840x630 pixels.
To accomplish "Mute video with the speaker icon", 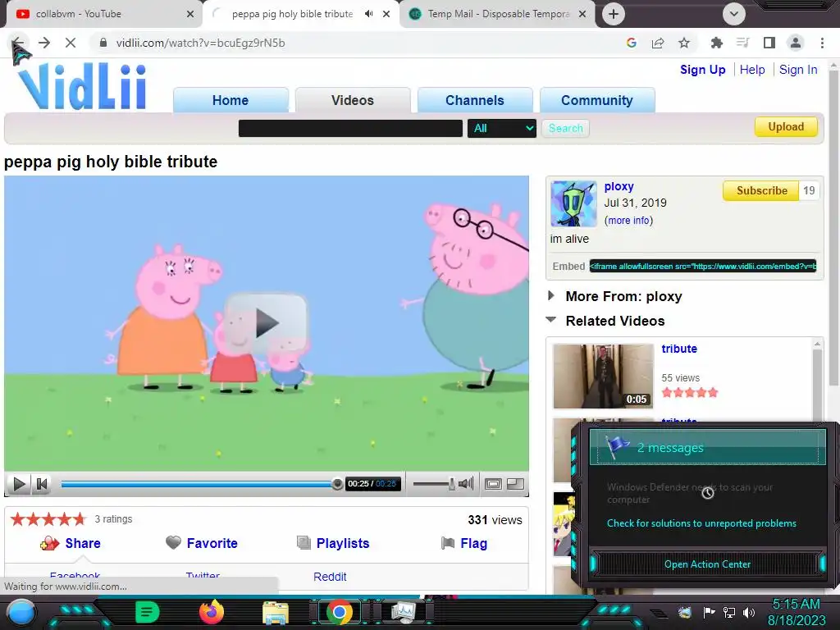I will [466, 484].
